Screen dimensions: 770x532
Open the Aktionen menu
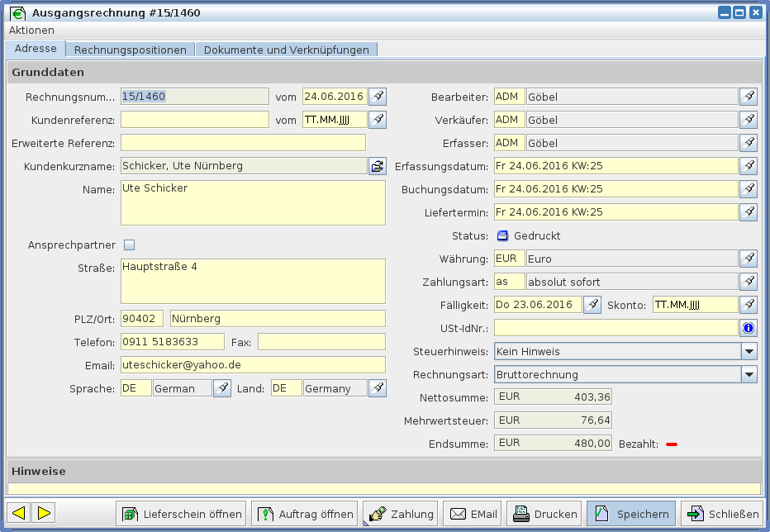31,30
